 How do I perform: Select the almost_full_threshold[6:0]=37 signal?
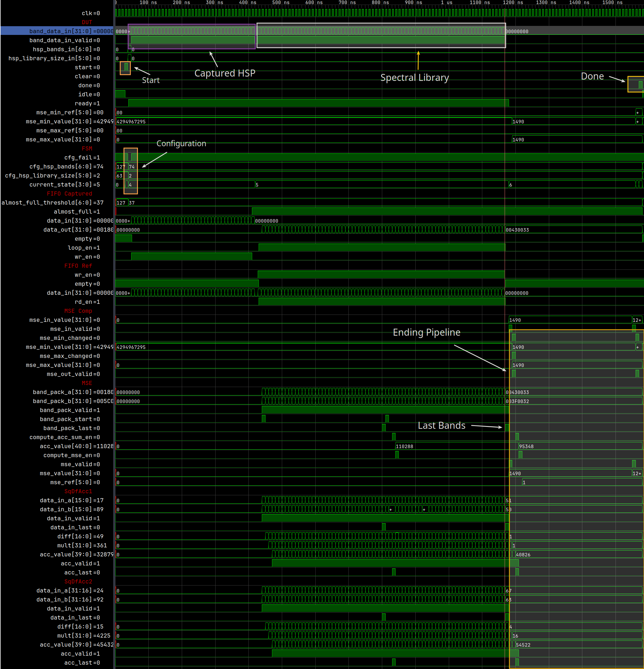pyautogui.click(x=53, y=203)
